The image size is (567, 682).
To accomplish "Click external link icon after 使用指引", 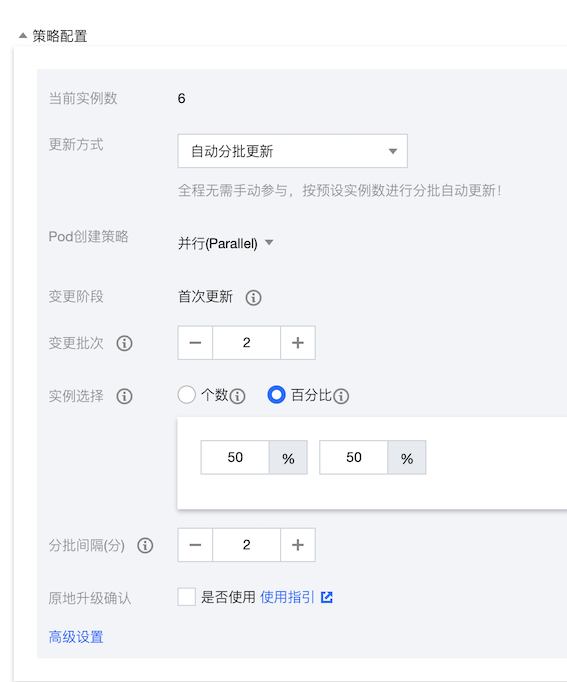I will point(327,597).
